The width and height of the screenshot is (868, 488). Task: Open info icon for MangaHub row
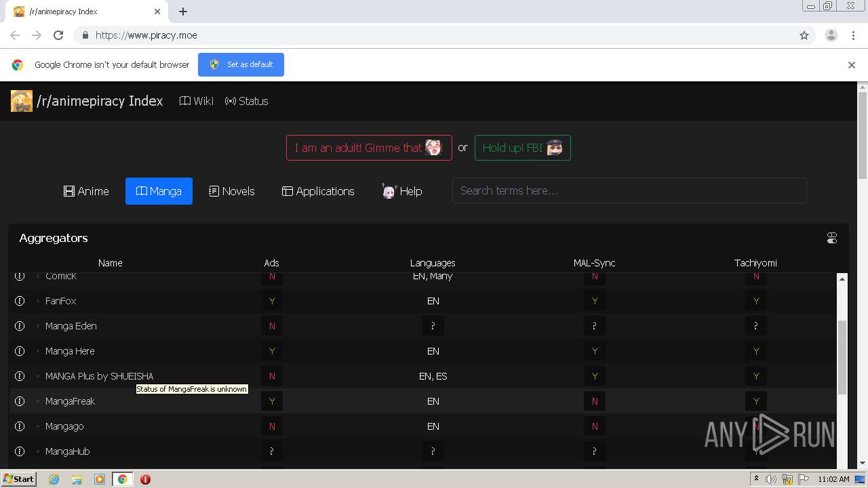(20, 451)
